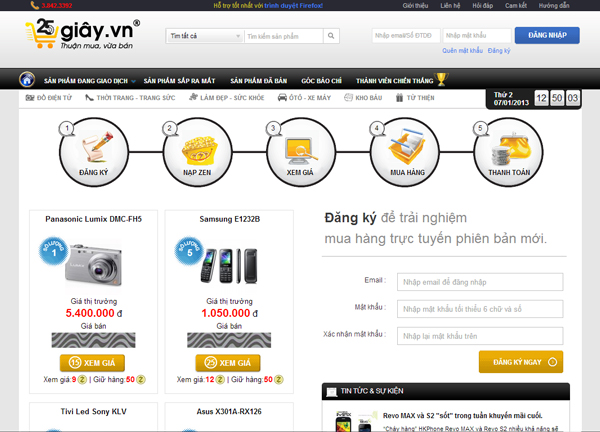Click the search magnifier button
This screenshot has width=600, height=432.
point(331,36)
